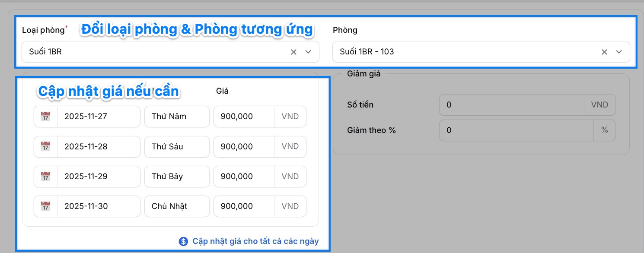The width and height of the screenshot is (644, 253).
Task: Click the Số tiền discount amount field
Action: pos(511,105)
